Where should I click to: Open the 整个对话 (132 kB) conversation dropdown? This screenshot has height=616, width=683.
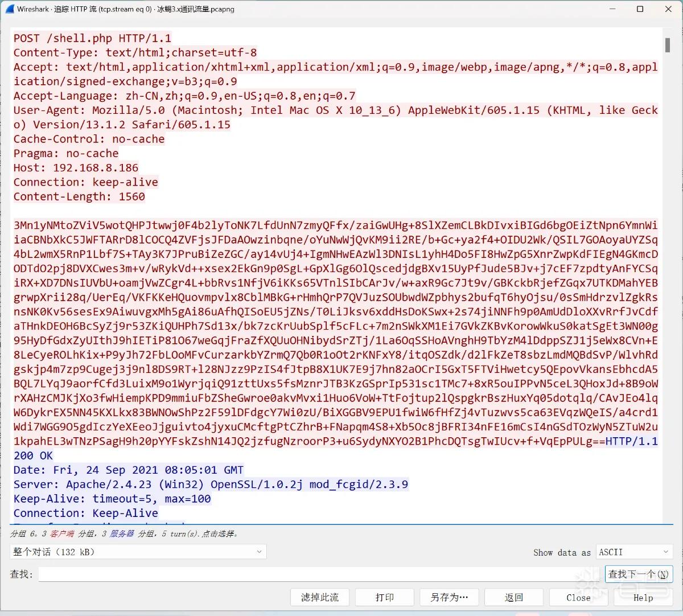[x=138, y=552]
